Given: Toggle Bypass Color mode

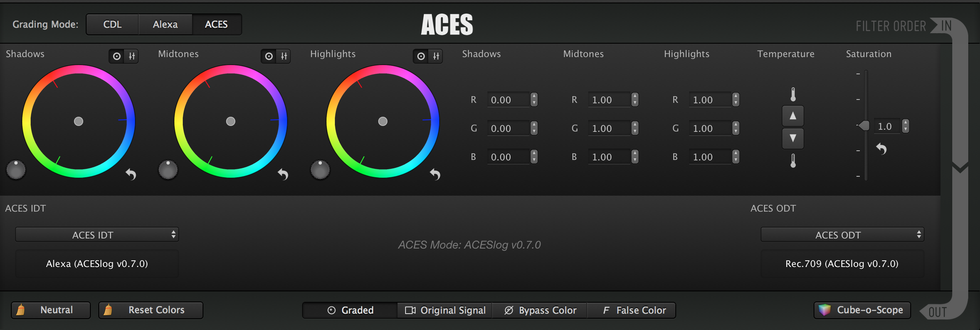Looking at the screenshot, I should pyautogui.click(x=540, y=310).
